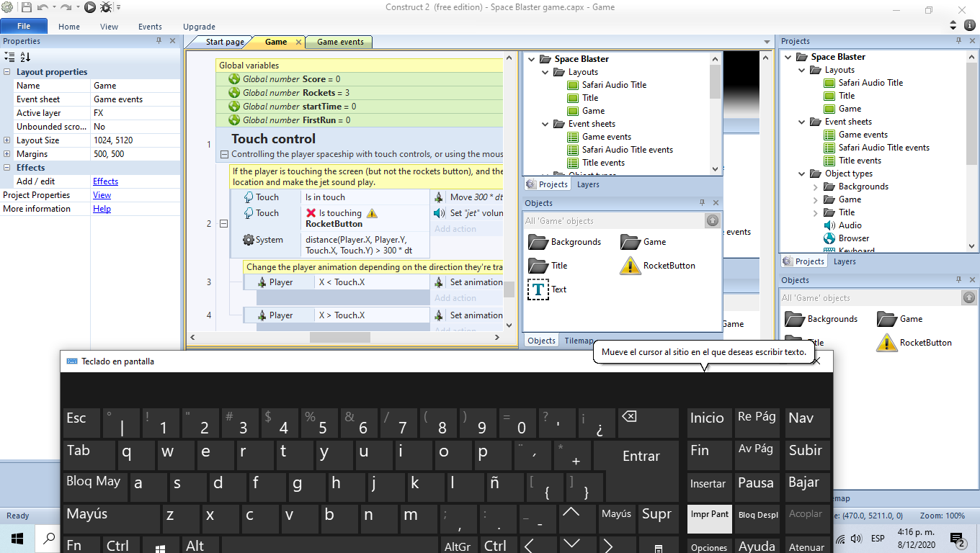Toggle the Alt key on the on-screen keyboard
Image resolution: width=980 pixels, height=553 pixels.
click(x=201, y=545)
